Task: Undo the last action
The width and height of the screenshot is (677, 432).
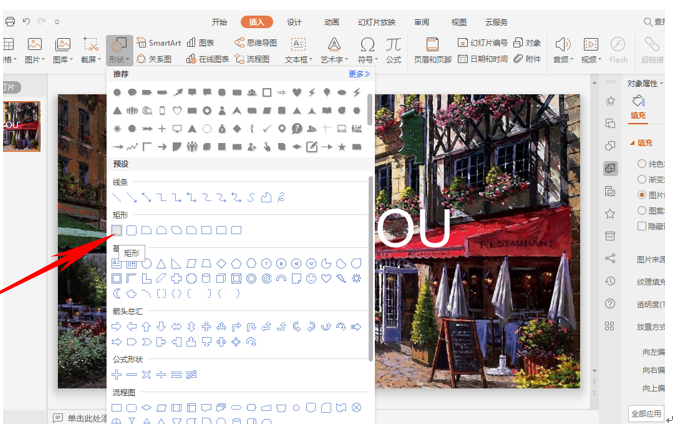Action: point(26,21)
